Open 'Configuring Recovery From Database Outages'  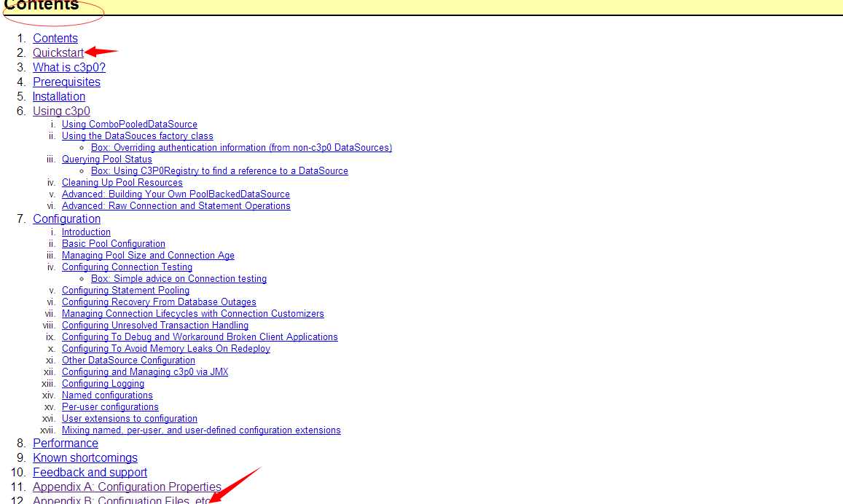(x=159, y=302)
